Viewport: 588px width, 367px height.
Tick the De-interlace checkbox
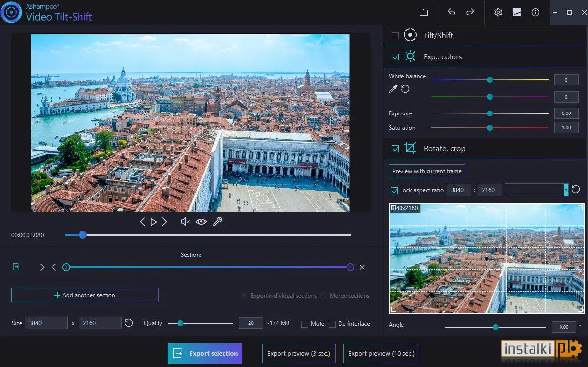pyautogui.click(x=332, y=324)
